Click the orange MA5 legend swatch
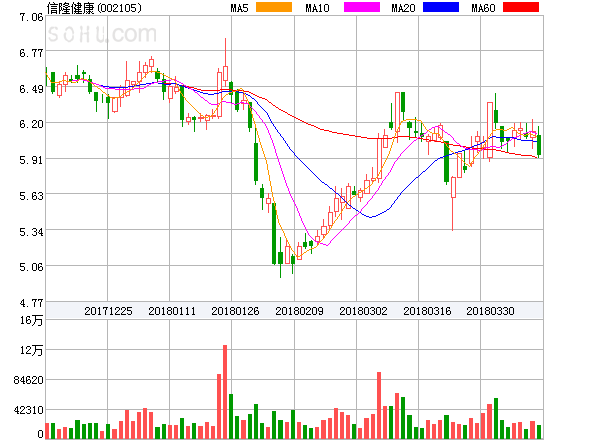This screenshot has height=440, width=600. pyautogui.click(x=274, y=7)
